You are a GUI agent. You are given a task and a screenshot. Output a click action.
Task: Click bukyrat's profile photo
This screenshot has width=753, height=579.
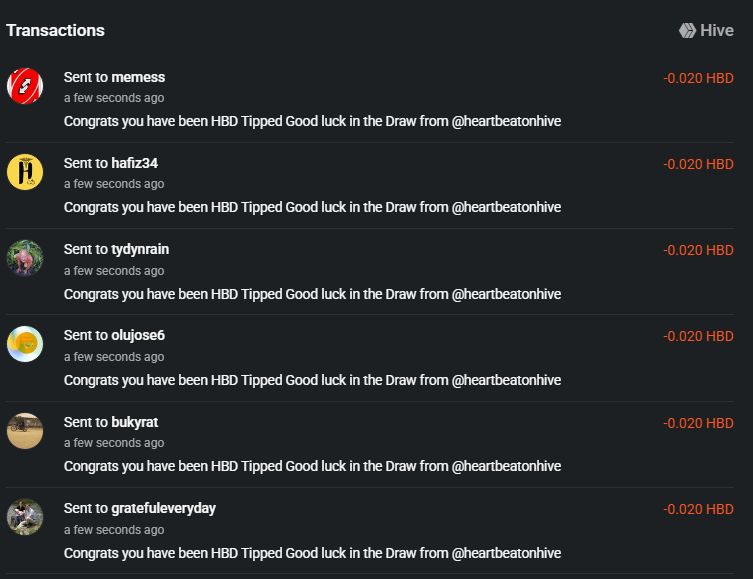tap(25, 431)
